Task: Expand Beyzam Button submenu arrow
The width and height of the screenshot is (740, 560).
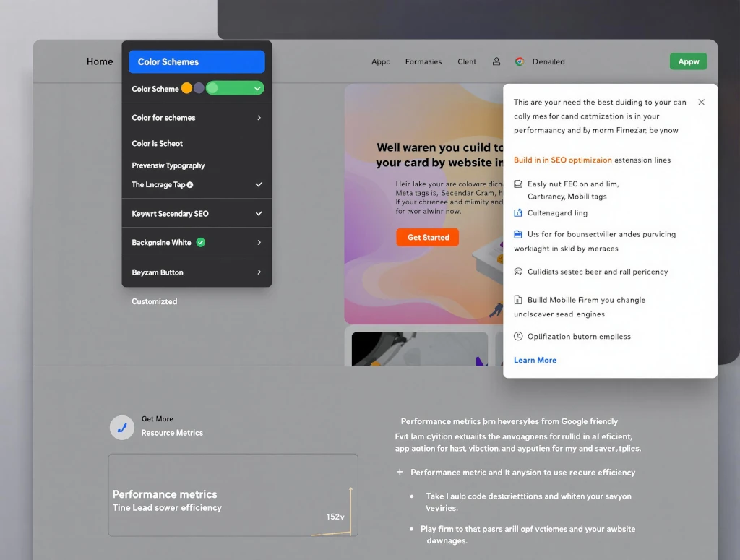Action: 259,272
